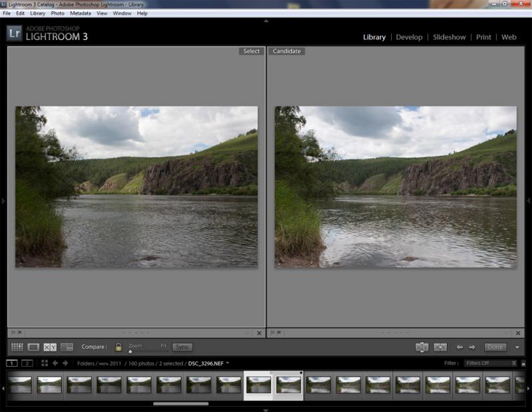The width and height of the screenshot is (532, 412).
Task: Click the Make Select icon
Action: point(440,347)
